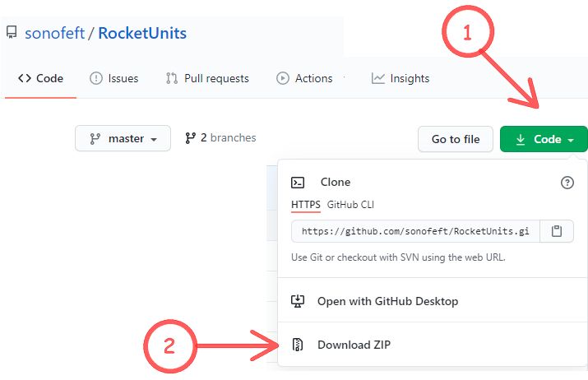Toggle the green Code dropdown button
This screenshot has height=380, width=588.
click(544, 139)
